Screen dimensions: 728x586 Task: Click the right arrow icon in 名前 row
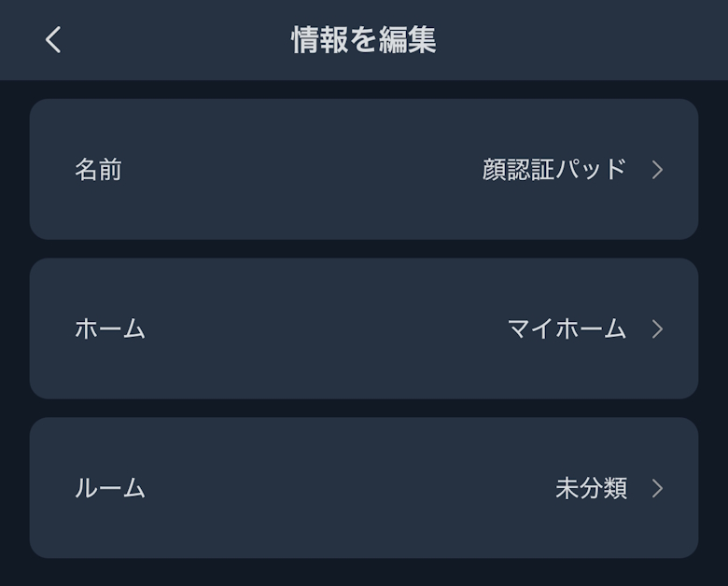click(657, 170)
